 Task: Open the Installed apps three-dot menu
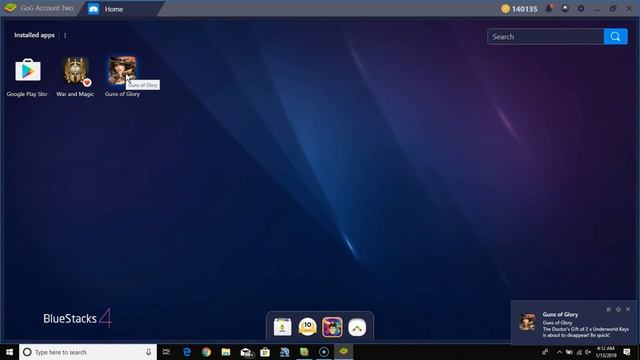click(65, 36)
